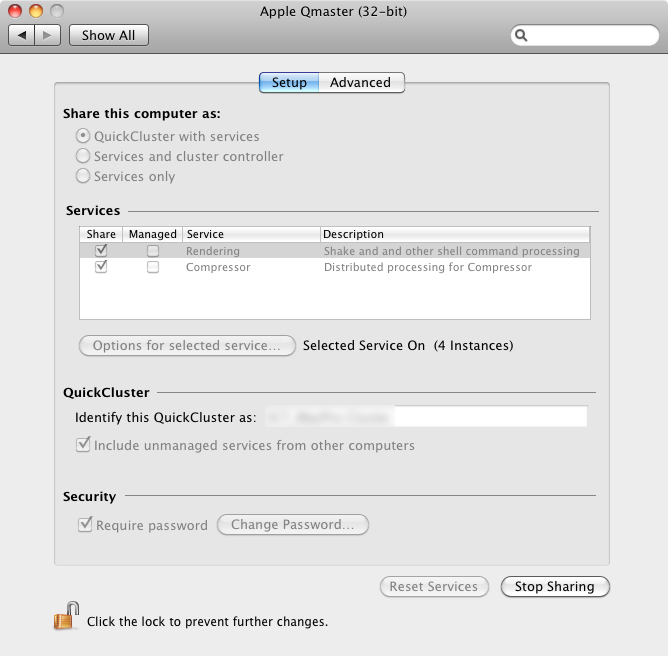Click 'Distributed processing for Compressor' description
Image resolution: width=668 pixels, height=656 pixels.
coord(428,267)
